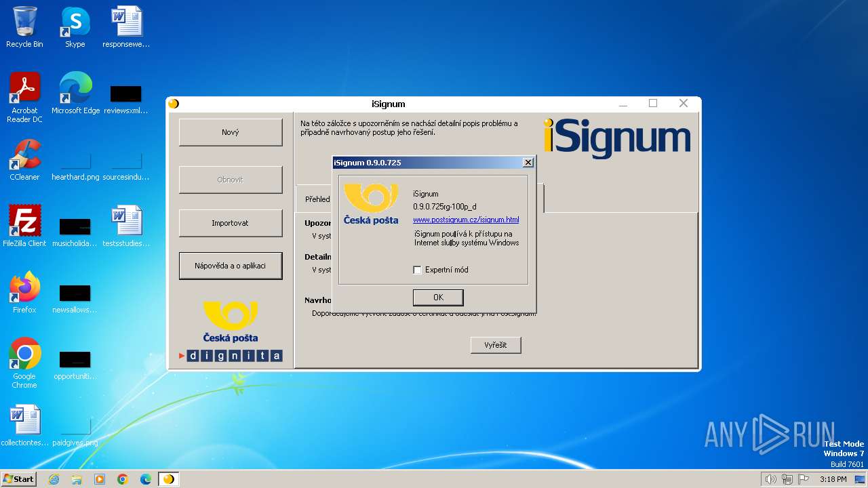The width and height of the screenshot is (868, 488).
Task: Select the newsallows desktop file
Action: [x=75, y=298]
